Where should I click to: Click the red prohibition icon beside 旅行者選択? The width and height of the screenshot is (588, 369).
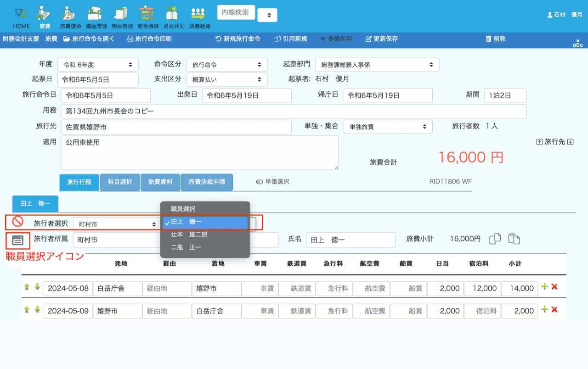pyautogui.click(x=17, y=222)
